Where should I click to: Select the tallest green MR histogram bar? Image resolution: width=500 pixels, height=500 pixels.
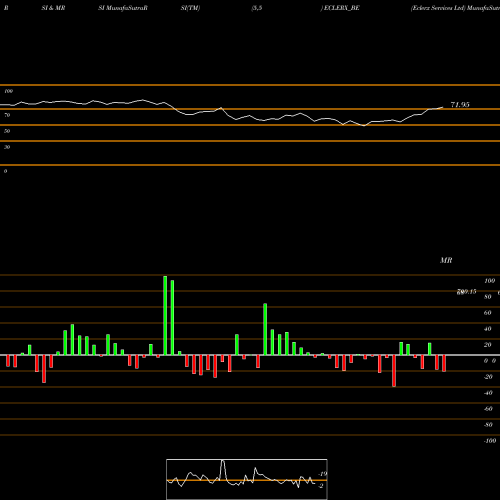165,315
